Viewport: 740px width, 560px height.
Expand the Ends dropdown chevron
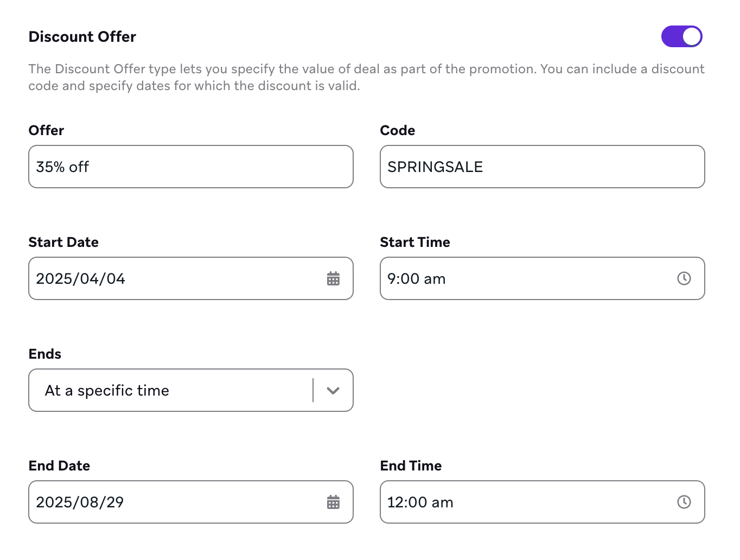coord(333,390)
